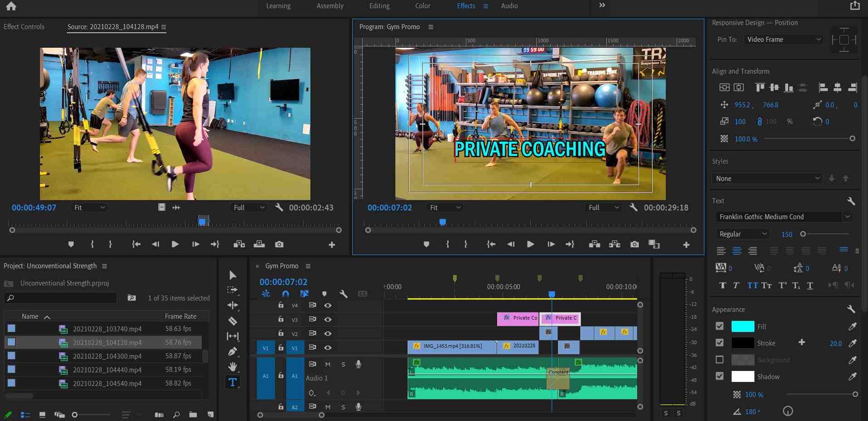Select 20210228_104300.mp4 in project list
The height and width of the screenshot is (421, 868).
tap(107, 356)
